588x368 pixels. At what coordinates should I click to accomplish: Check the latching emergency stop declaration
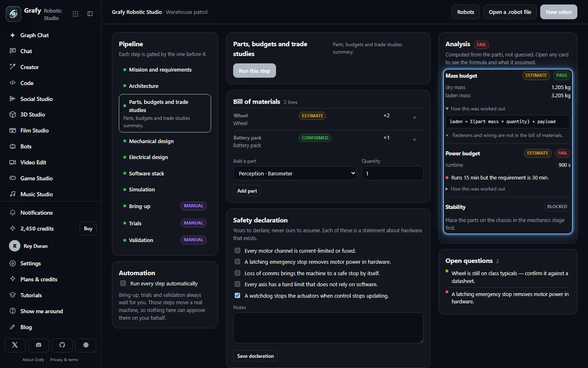[x=237, y=262]
